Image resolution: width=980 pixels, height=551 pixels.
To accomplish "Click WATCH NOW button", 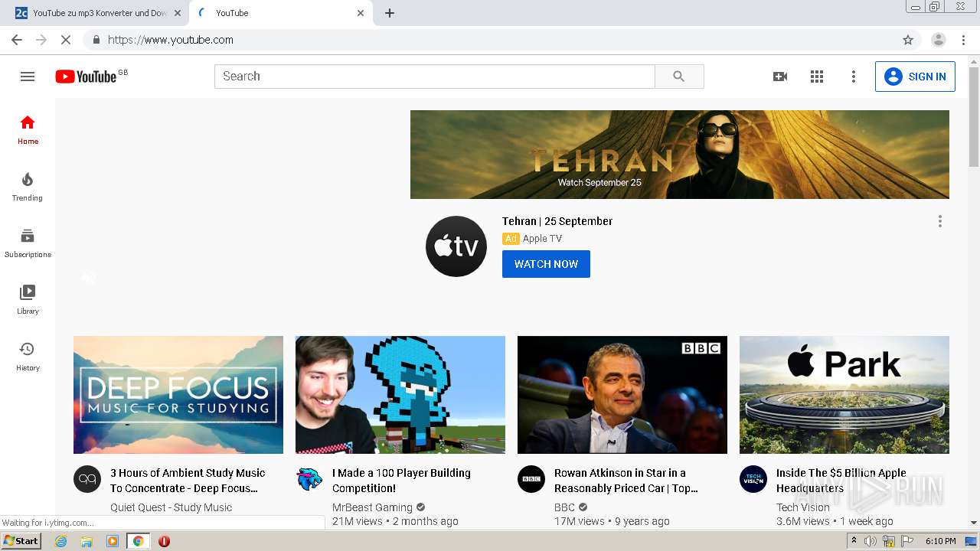I will [x=546, y=264].
